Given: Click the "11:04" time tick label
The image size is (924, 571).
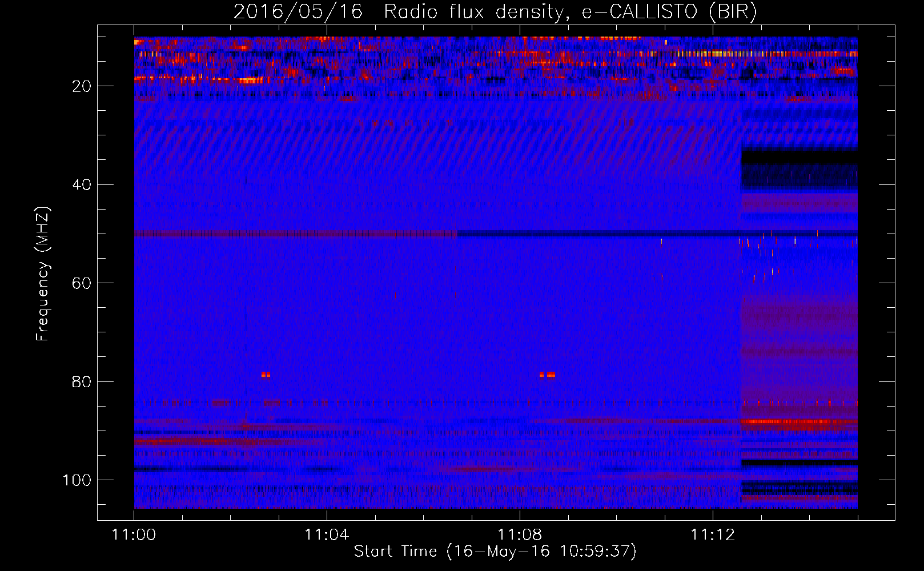Looking at the screenshot, I should pyautogui.click(x=327, y=535).
